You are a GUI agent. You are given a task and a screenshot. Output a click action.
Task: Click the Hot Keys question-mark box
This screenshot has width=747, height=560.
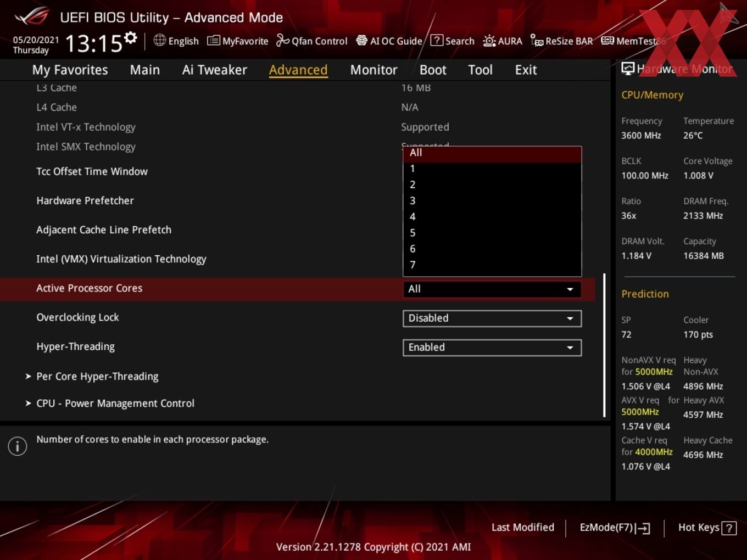click(729, 528)
